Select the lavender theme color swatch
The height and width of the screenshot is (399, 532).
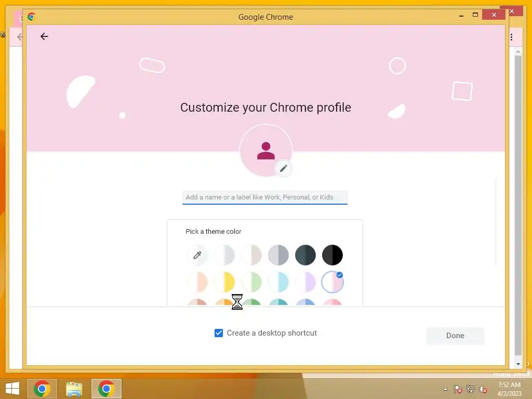(x=305, y=282)
